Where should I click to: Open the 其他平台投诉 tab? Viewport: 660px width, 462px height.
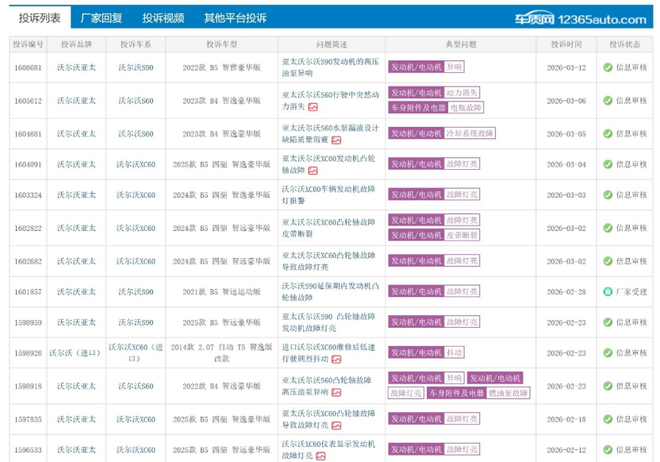pyautogui.click(x=235, y=18)
